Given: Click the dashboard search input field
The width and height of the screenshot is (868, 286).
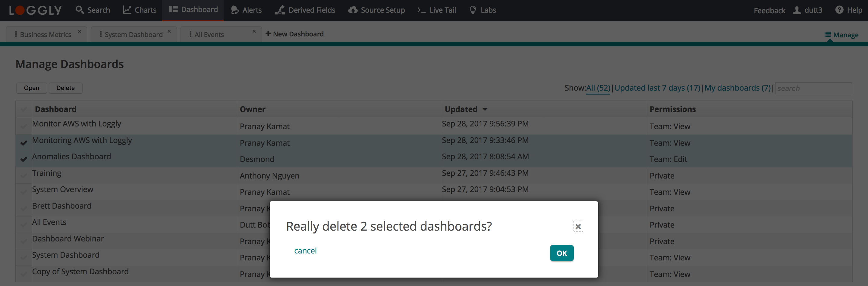Looking at the screenshot, I should tap(813, 88).
